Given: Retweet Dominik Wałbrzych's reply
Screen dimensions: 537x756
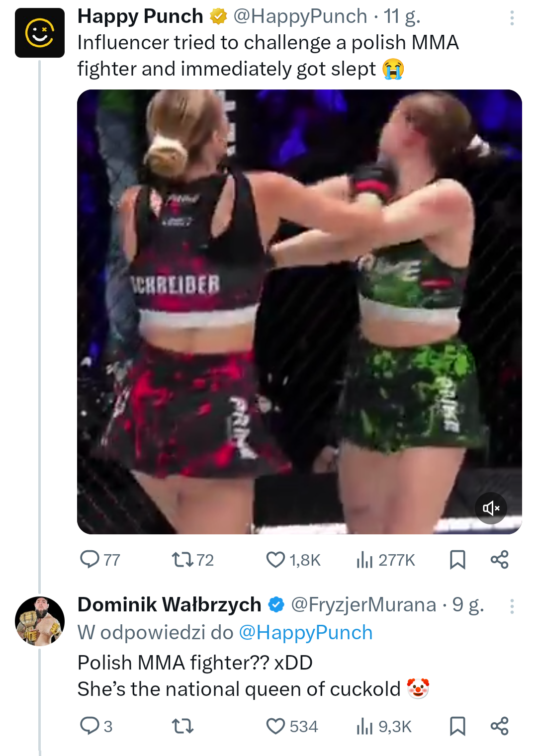Looking at the screenshot, I should 182,726.
